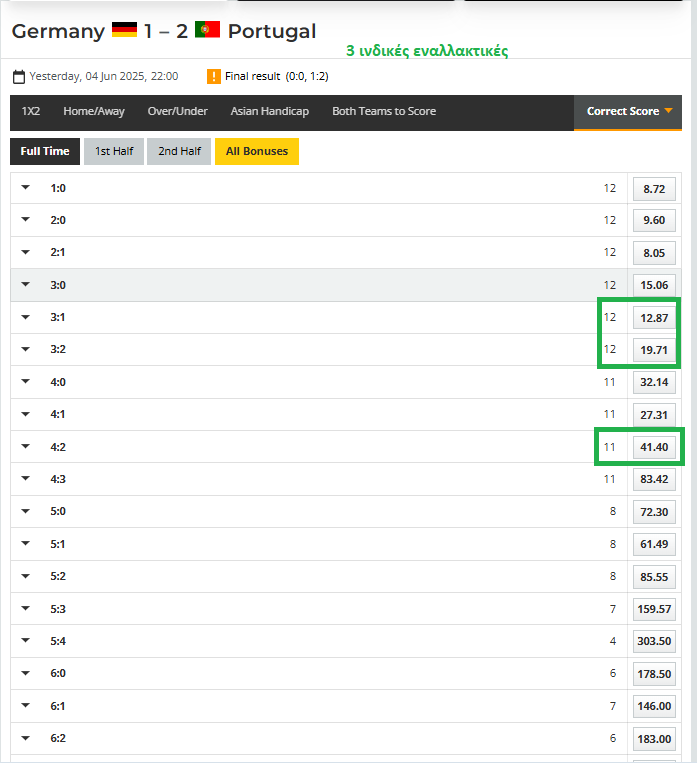The image size is (697, 763).
Task: Click the calendar icon beside match date
Action: 19,76
